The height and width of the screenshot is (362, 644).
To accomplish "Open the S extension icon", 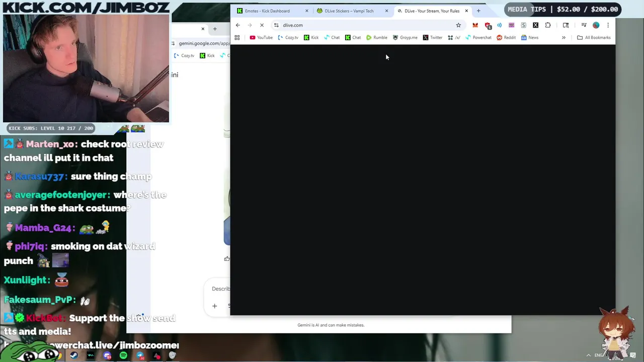I will (x=523, y=25).
